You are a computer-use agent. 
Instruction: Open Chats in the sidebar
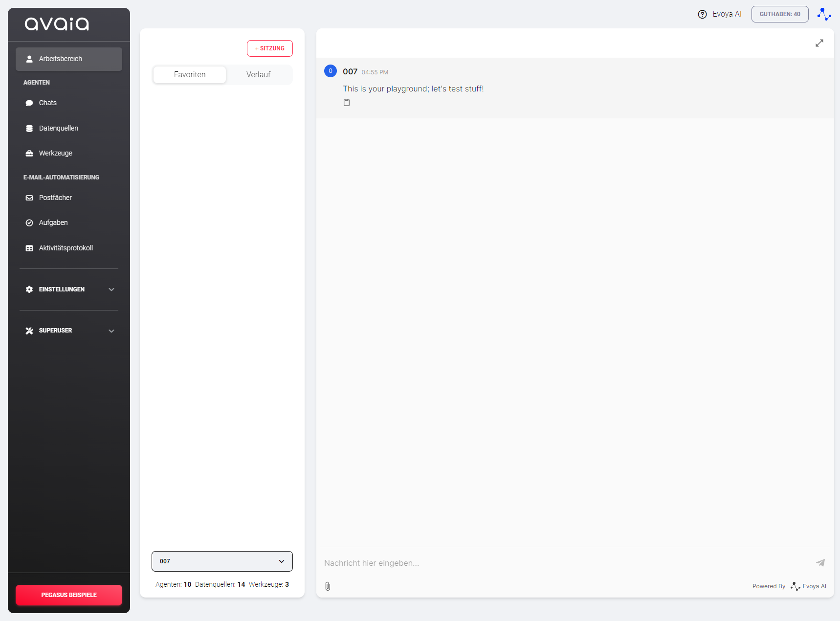click(x=48, y=103)
